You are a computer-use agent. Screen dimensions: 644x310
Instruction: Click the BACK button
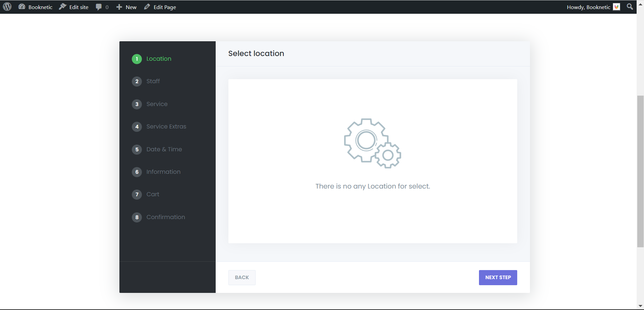coord(242,277)
